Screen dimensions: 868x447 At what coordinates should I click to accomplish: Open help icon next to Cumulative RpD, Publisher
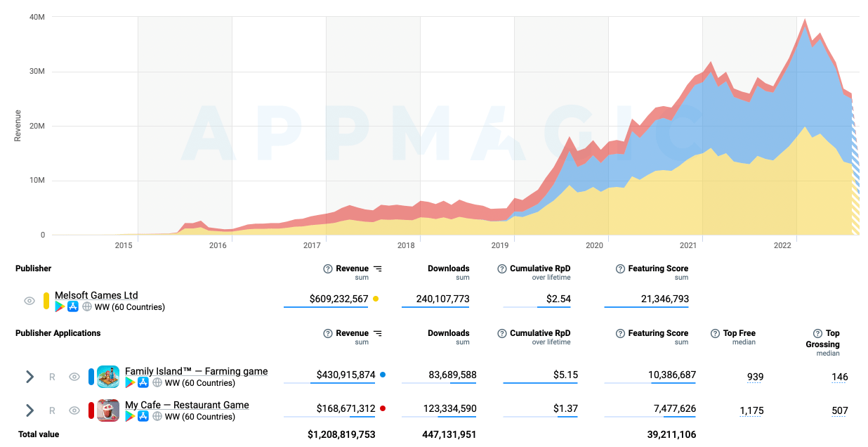[501, 268]
